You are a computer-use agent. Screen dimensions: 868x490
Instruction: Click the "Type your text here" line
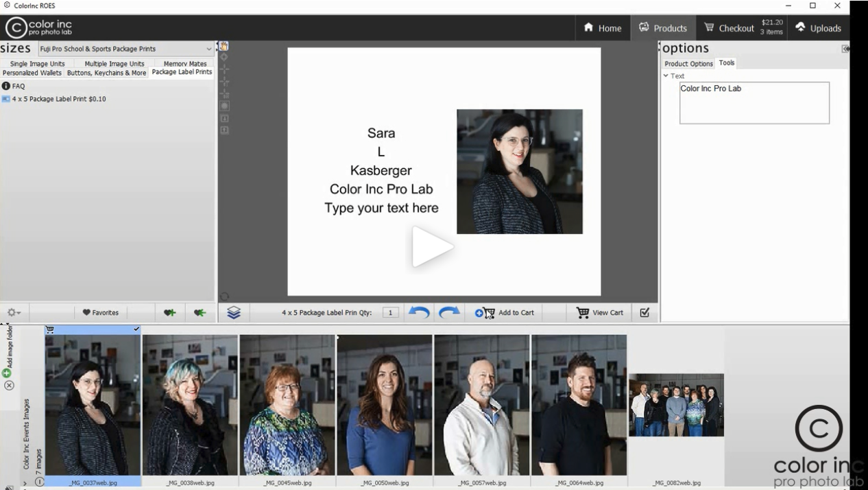point(381,208)
